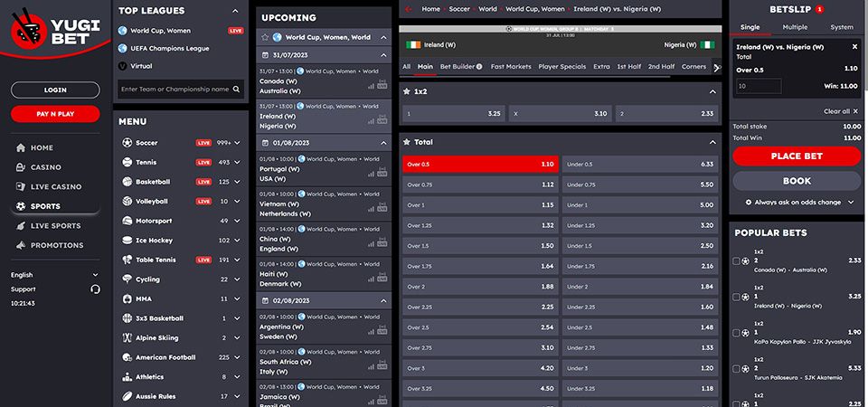The width and height of the screenshot is (868, 407).
Task: Click the search magnifier icon
Action: [x=236, y=90]
